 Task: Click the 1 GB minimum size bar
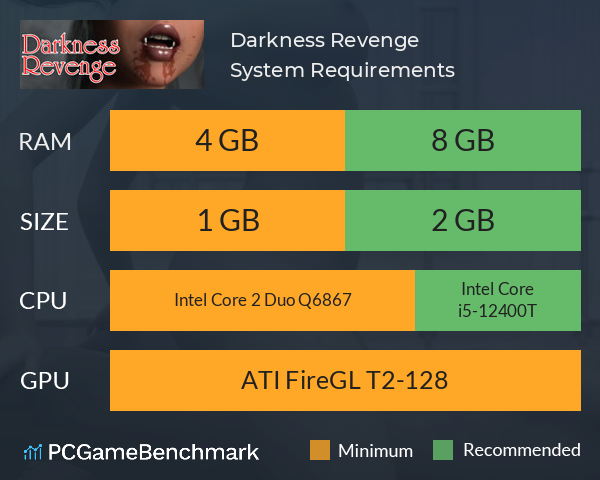click(227, 220)
